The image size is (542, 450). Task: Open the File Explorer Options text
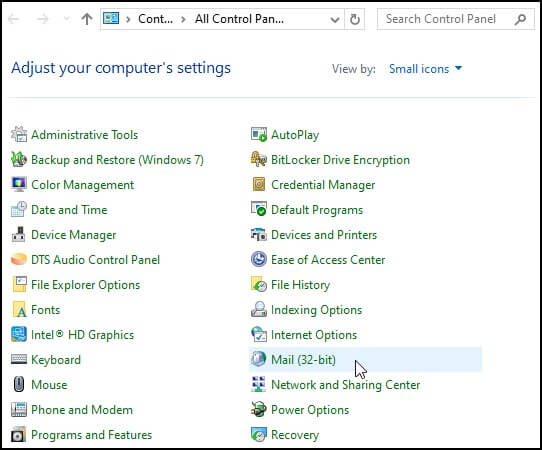click(86, 284)
